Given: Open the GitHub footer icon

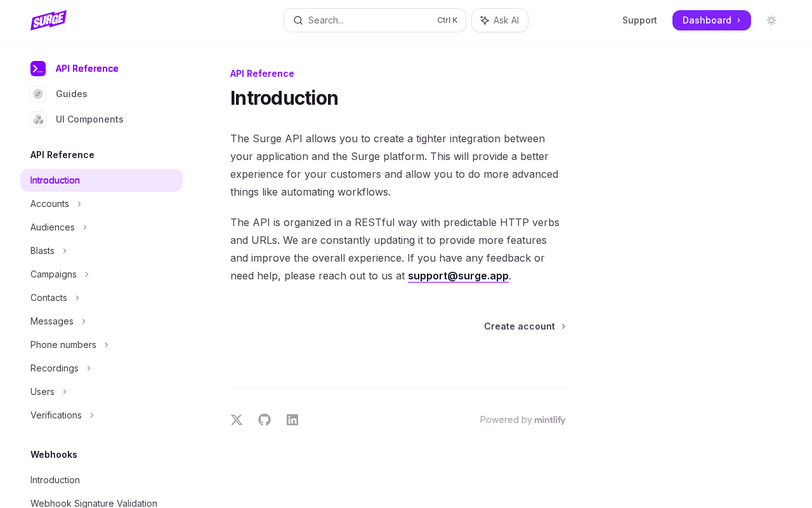Looking at the screenshot, I should pos(265,420).
